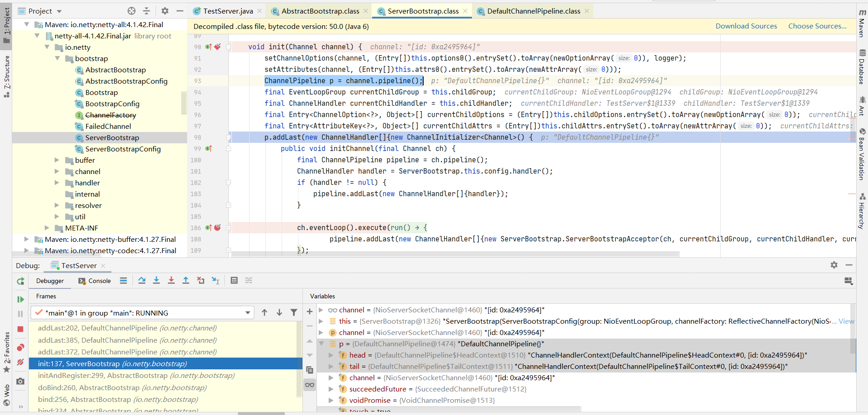Open View Breakpoints dialog
Viewport: 868px width, 415px height.
click(20, 347)
